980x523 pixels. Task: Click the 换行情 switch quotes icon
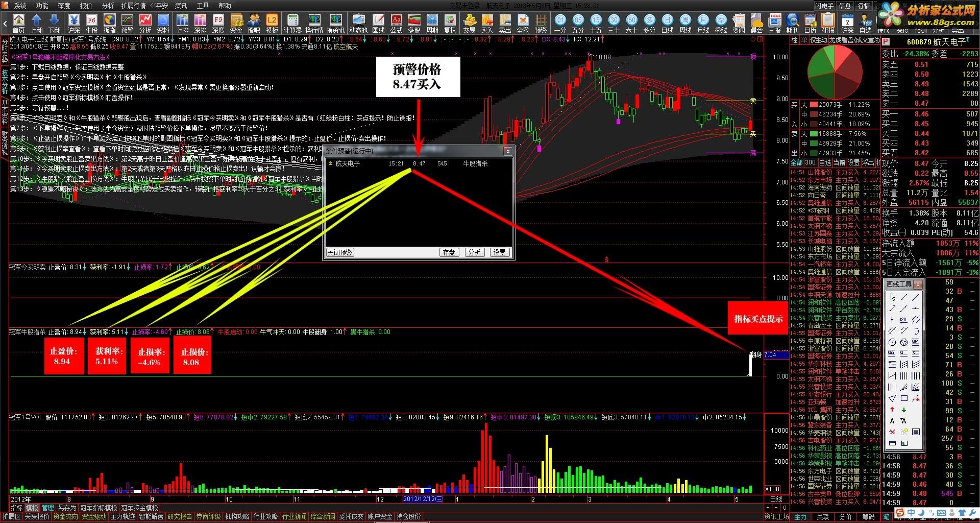[314, 23]
